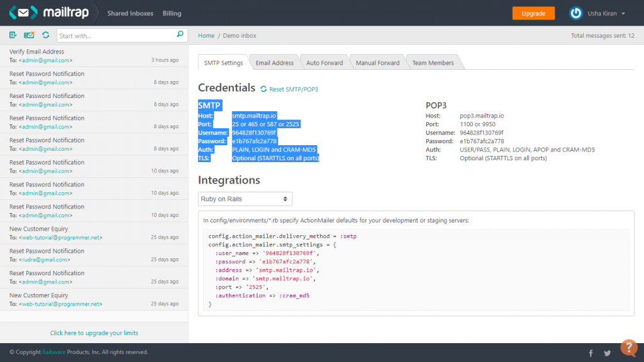Click the search magnifier icon
Image resolution: width=644 pixels, height=362 pixels.
(180, 35)
